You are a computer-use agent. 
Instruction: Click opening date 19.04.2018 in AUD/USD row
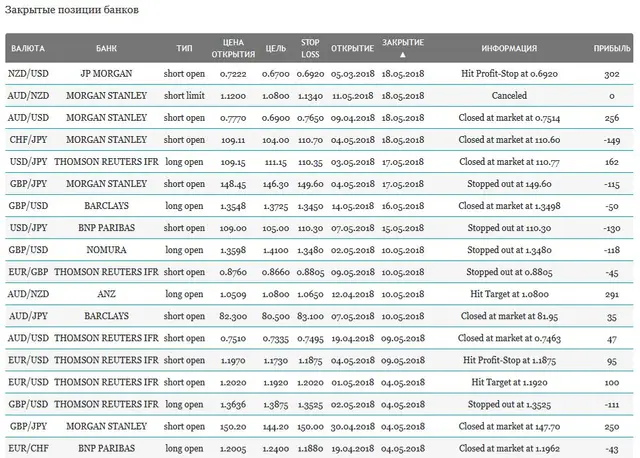353,338
